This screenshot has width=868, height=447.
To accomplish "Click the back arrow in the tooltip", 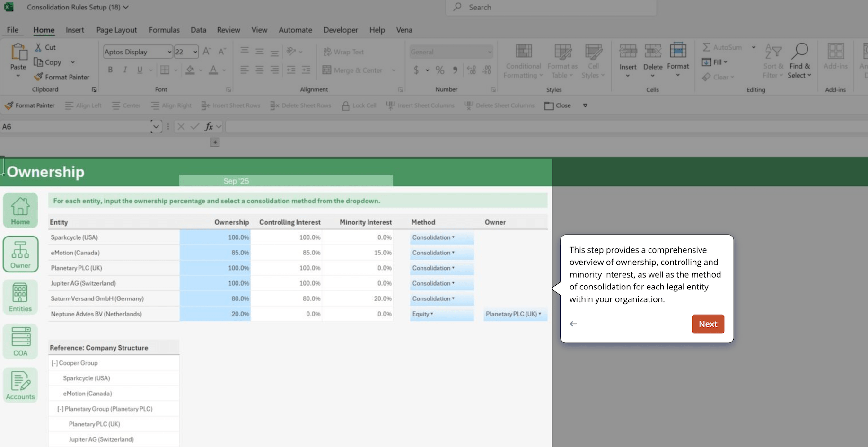I will pyautogui.click(x=573, y=324).
